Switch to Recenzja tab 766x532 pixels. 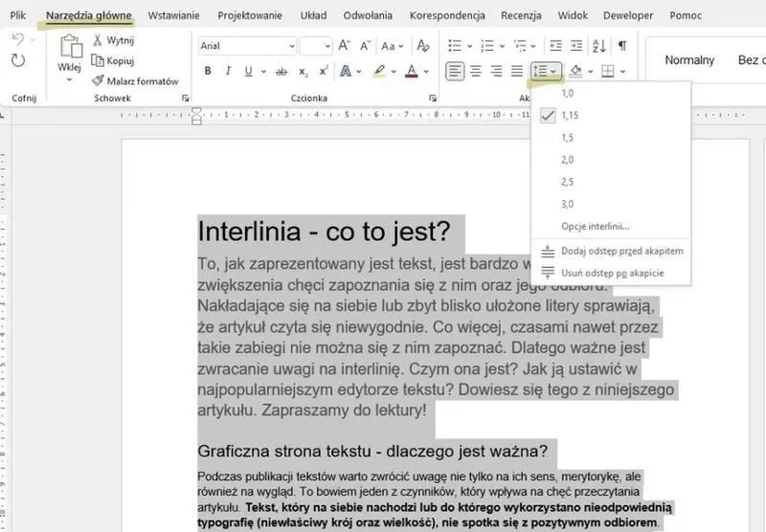click(521, 15)
